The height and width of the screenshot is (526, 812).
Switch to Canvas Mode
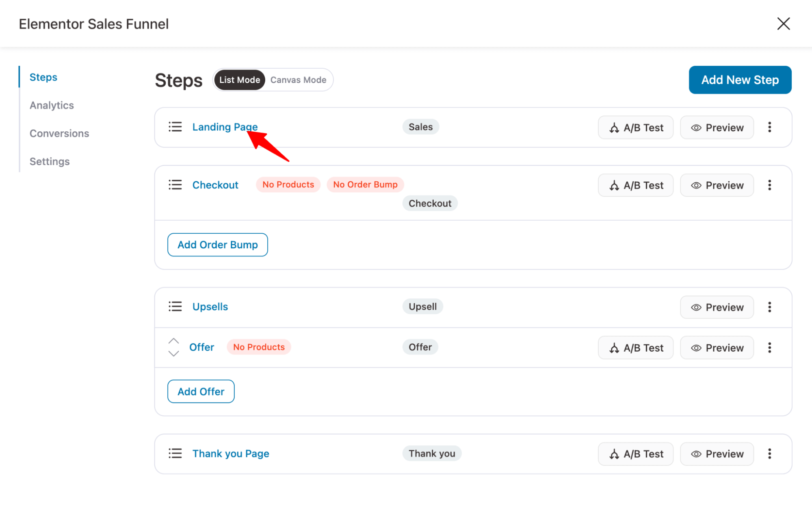[298, 80]
